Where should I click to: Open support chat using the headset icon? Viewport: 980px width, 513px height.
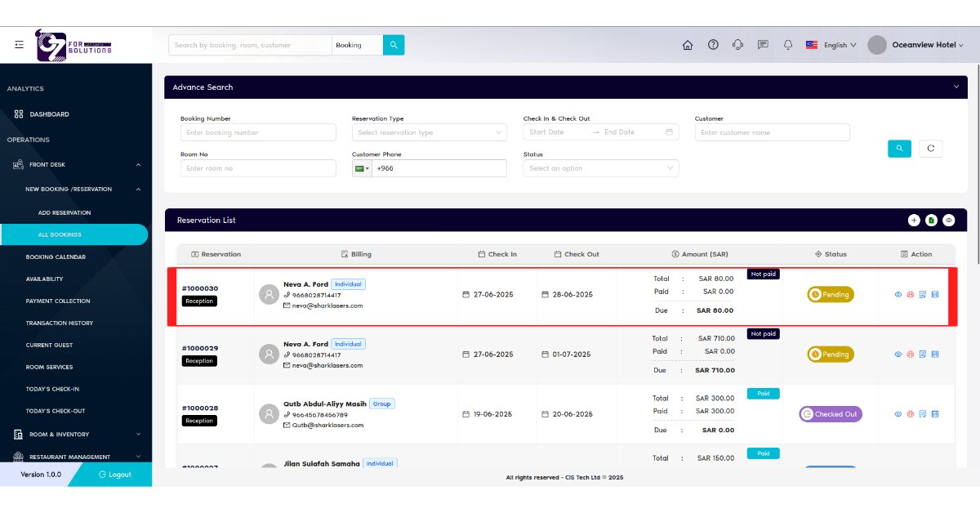click(x=737, y=45)
